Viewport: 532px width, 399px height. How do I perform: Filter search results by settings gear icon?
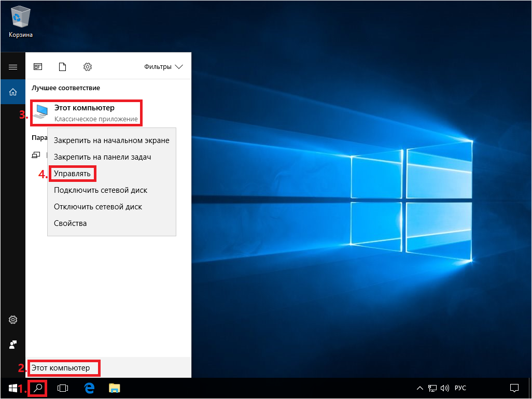[88, 67]
